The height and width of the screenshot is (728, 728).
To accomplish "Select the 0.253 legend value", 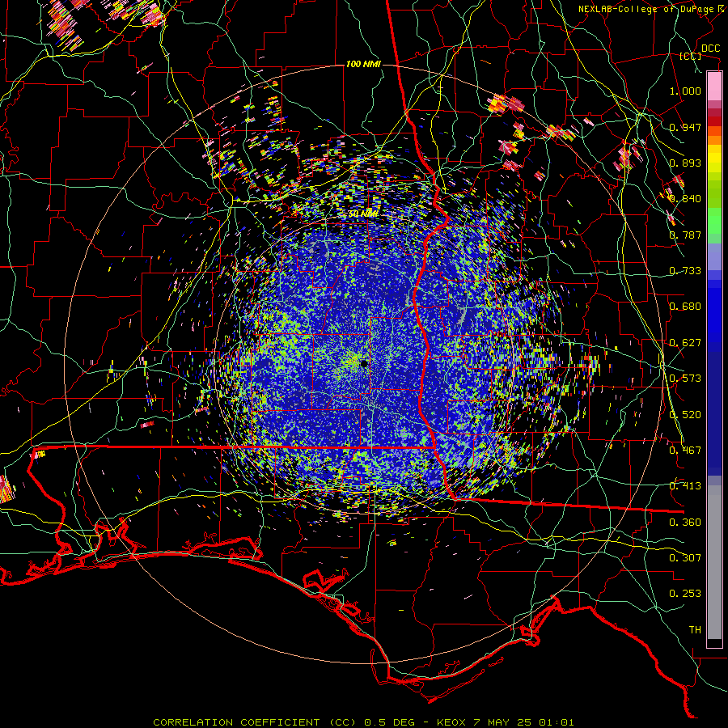I will 685,594.
